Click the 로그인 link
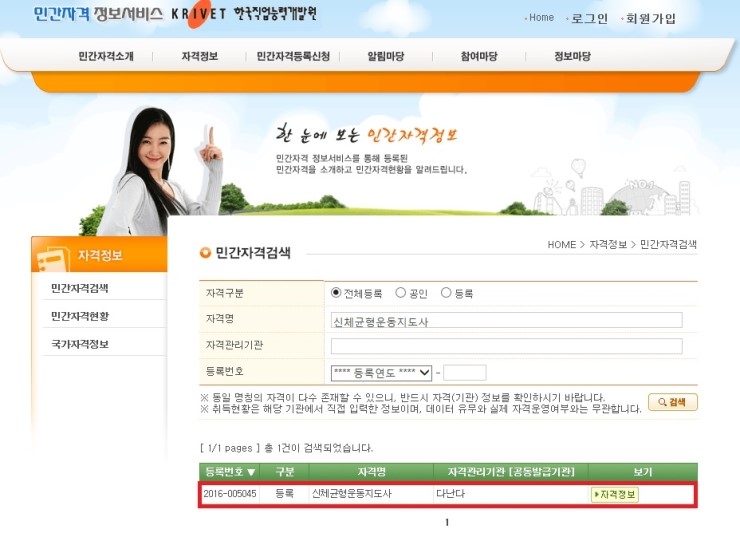 pos(588,18)
